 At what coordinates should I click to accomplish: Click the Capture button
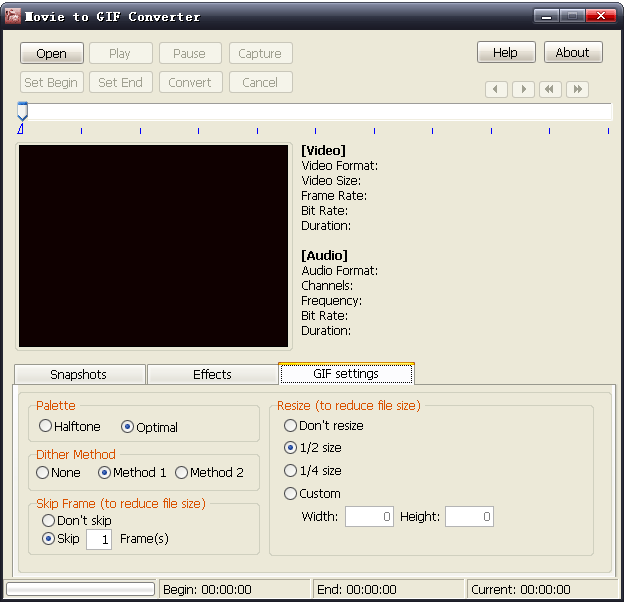click(261, 53)
